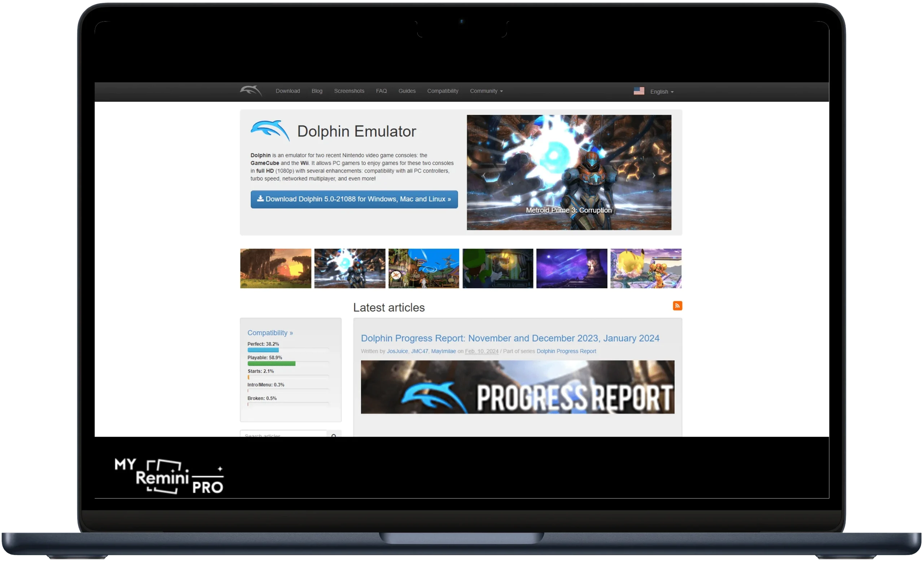Click Download Dolphin 5.0-21088 button

point(354,199)
